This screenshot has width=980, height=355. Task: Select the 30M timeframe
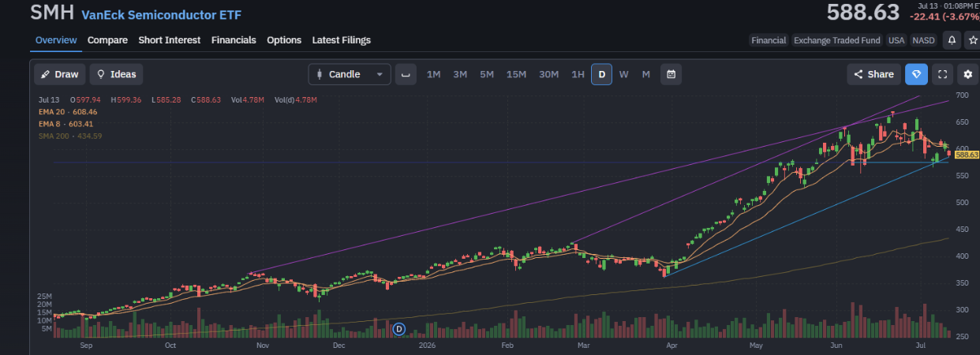tap(549, 74)
